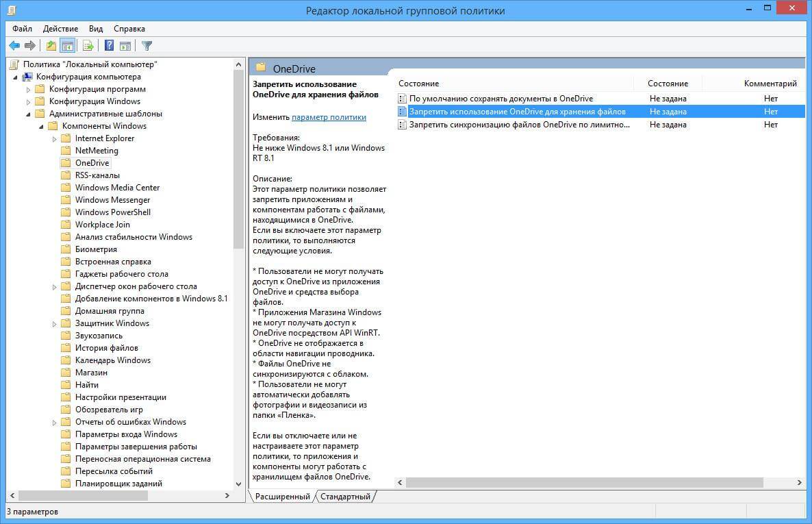Click the Биометрия folder icon

point(66,249)
